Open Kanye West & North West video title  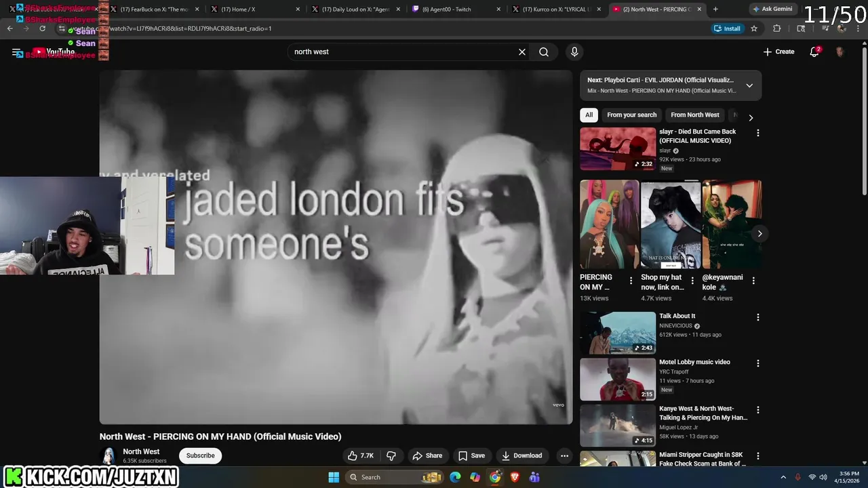click(x=703, y=413)
